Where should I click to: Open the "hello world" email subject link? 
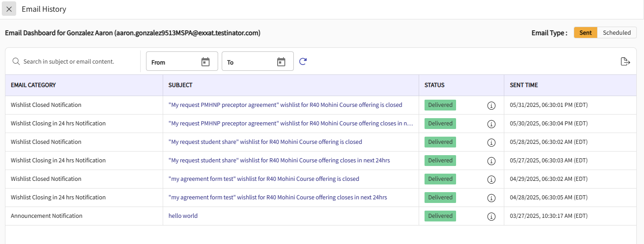[183, 216]
